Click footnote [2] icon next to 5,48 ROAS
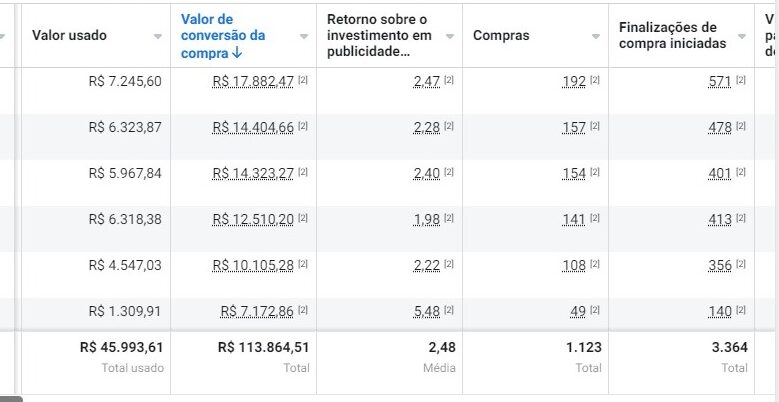 click(x=449, y=311)
